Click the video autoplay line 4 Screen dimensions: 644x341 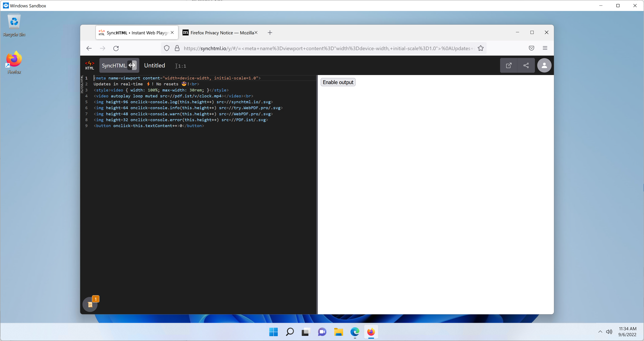(173, 96)
